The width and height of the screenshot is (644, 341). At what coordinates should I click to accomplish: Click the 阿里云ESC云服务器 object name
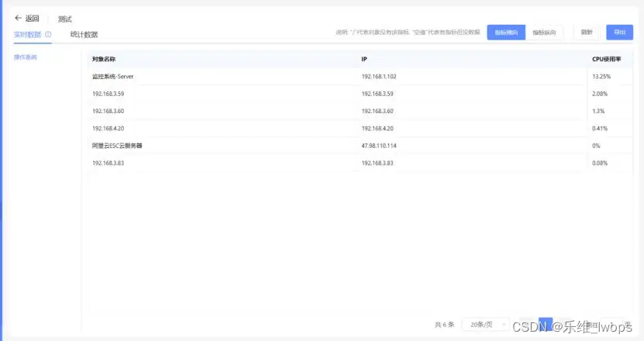117,146
